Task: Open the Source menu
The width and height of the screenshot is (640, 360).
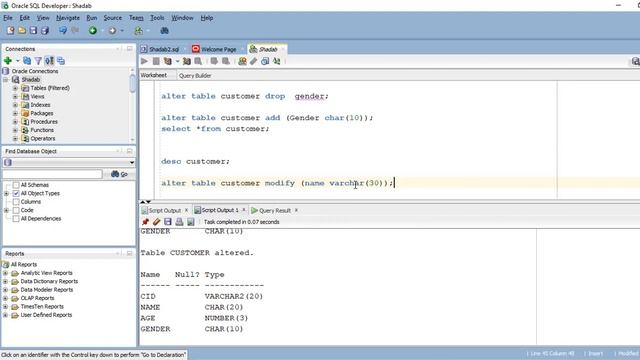Action: coord(113,18)
